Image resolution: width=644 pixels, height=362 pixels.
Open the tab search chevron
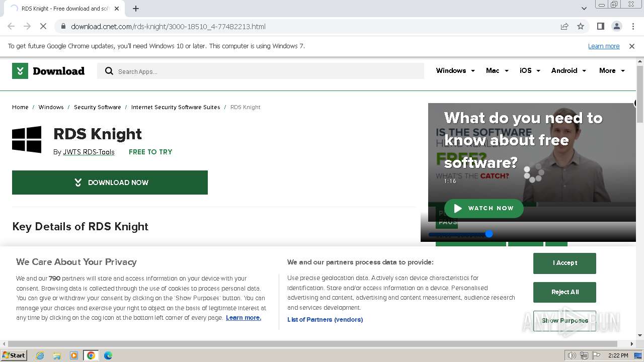pyautogui.click(x=584, y=8)
